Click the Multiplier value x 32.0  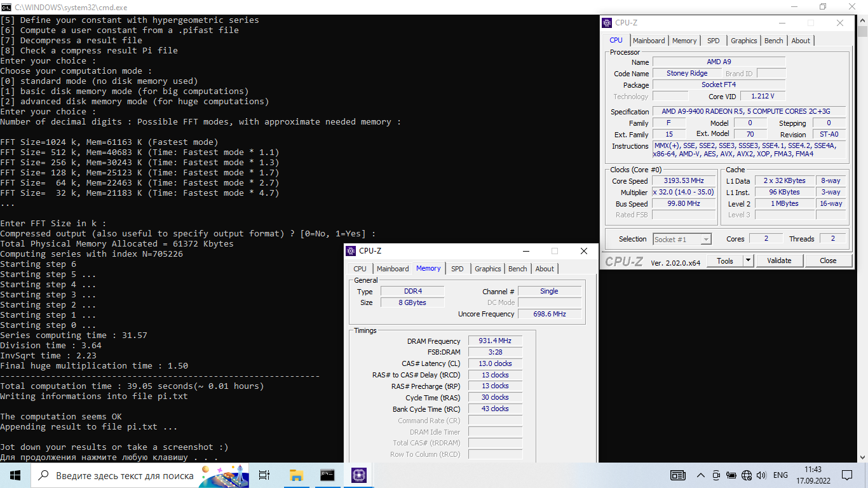tap(684, 193)
